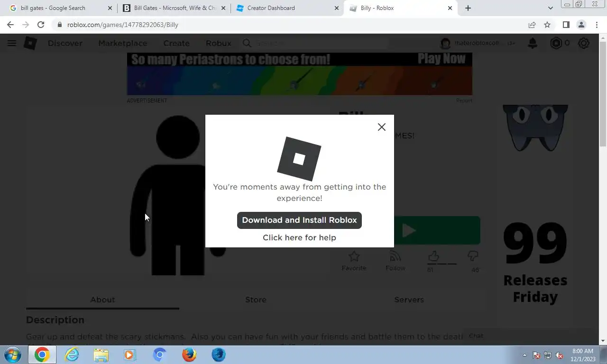The width and height of the screenshot is (607, 364).
Task: Switch to the About tab
Action: (102, 300)
